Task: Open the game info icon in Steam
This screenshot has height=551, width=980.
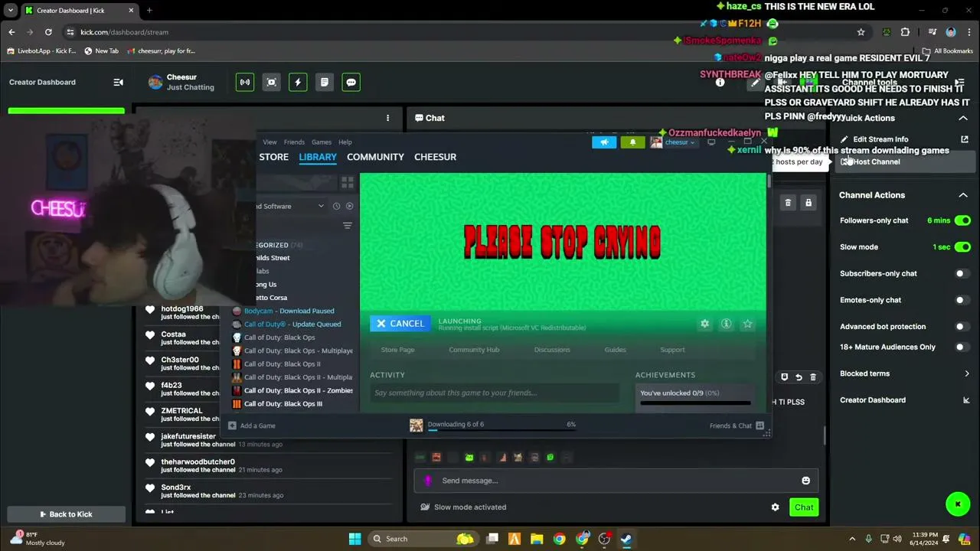Action: click(726, 324)
